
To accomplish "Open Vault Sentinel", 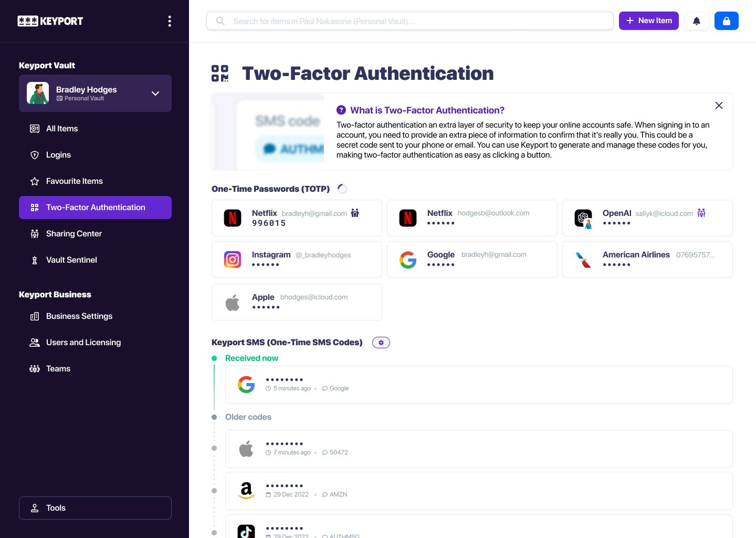I will [x=95, y=260].
